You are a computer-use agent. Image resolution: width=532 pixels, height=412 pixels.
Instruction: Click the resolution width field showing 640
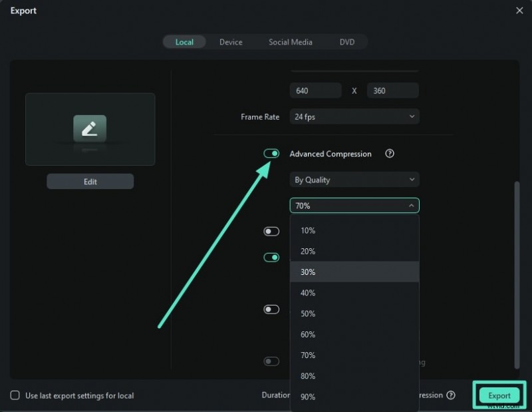pos(315,91)
